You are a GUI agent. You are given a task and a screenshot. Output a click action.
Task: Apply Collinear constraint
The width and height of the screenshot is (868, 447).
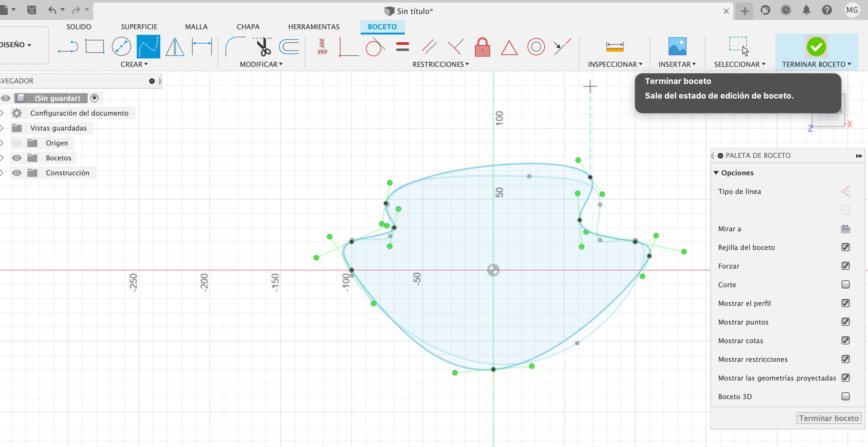pos(562,47)
